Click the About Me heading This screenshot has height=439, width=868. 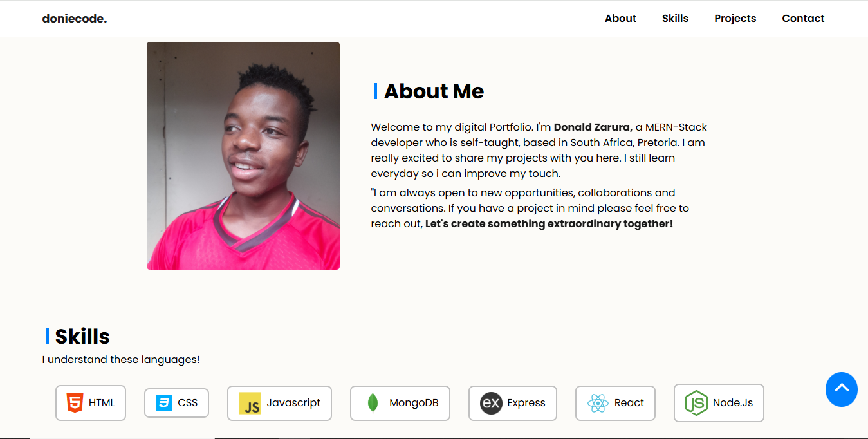tap(434, 91)
